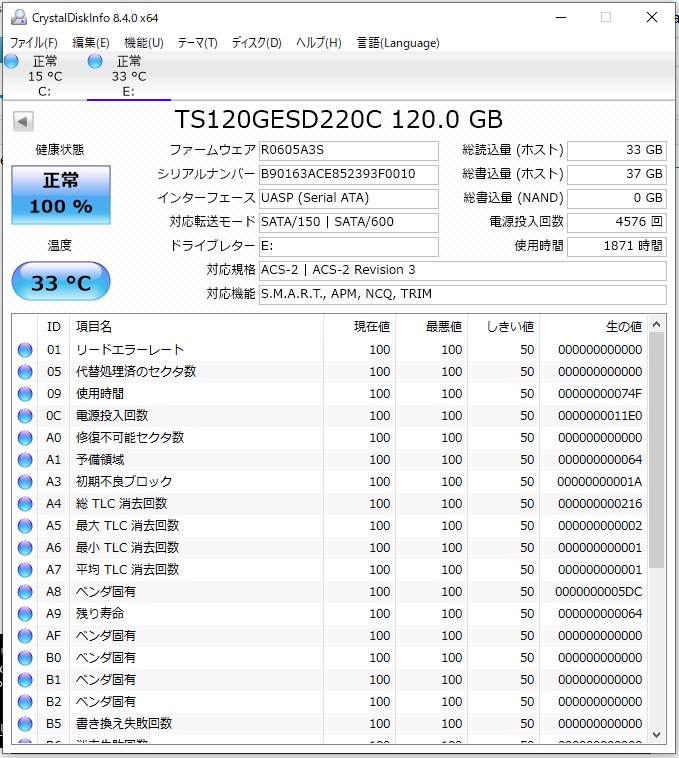679x758 pixels.
Task: Click status circle for ID A5 row
Action: pyautogui.click(x=25, y=526)
